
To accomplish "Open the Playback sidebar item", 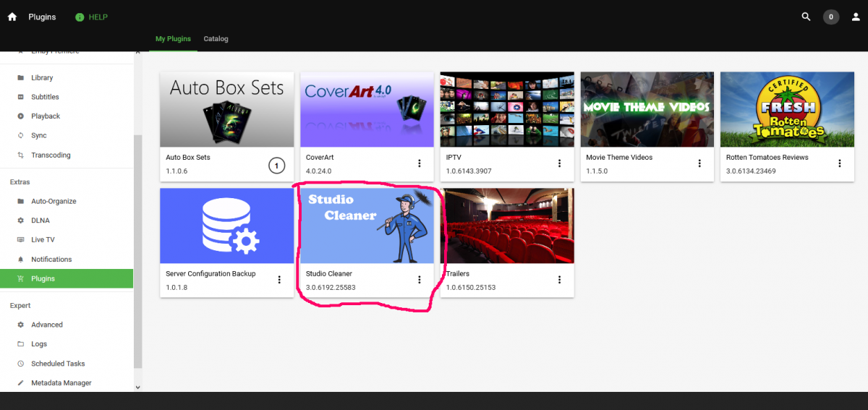I will [x=67, y=116].
